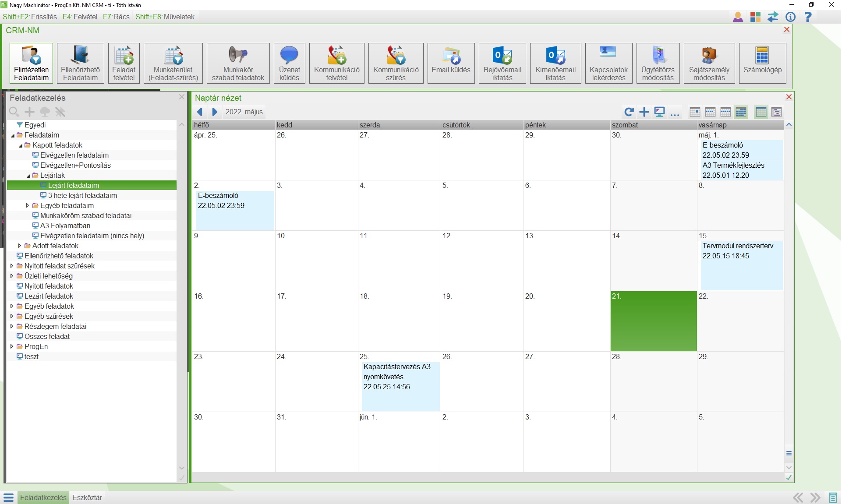Click Kommunikáció felvétel toolbar icon
The width and height of the screenshot is (842, 504).
[336, 63]
